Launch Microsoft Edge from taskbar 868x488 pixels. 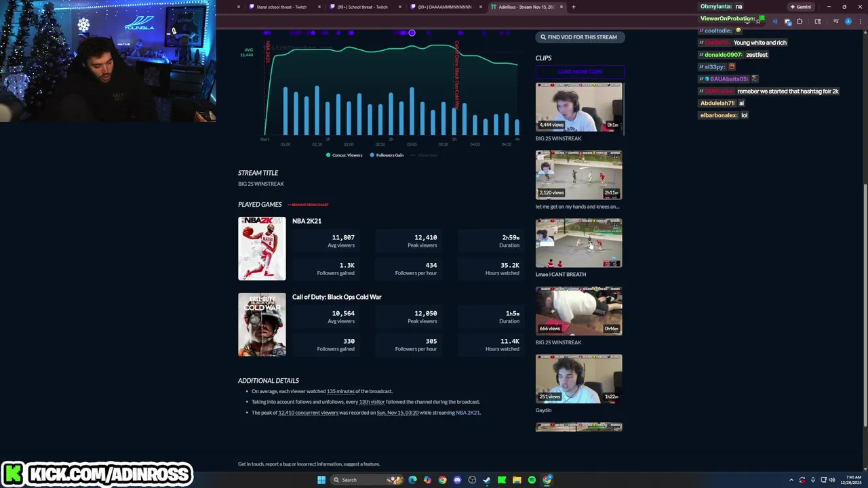point(412,480)
